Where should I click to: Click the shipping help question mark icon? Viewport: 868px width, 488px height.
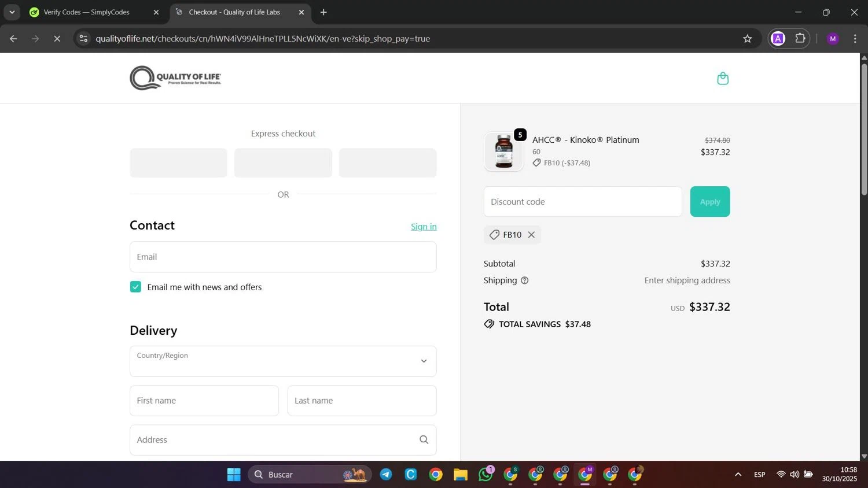click(524, 280)
